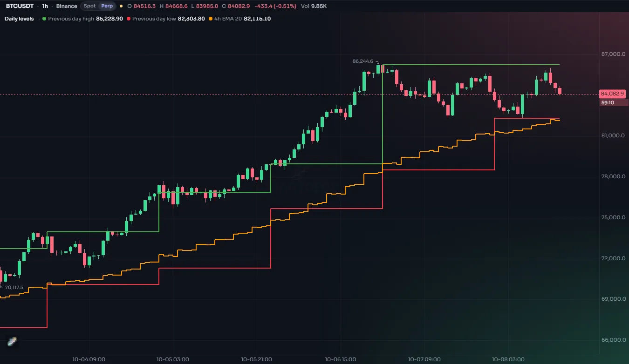Click the 10-05 21:00 time axis label

[256, 359]
